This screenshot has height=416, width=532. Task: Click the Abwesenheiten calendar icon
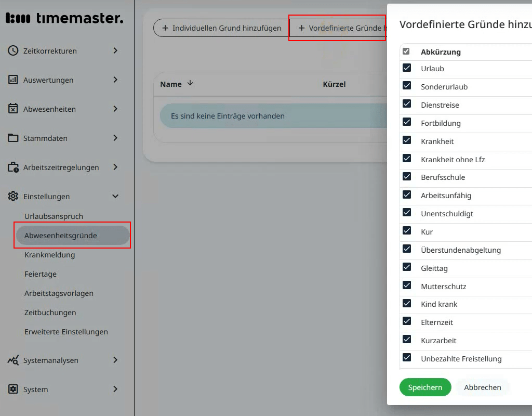14,109
